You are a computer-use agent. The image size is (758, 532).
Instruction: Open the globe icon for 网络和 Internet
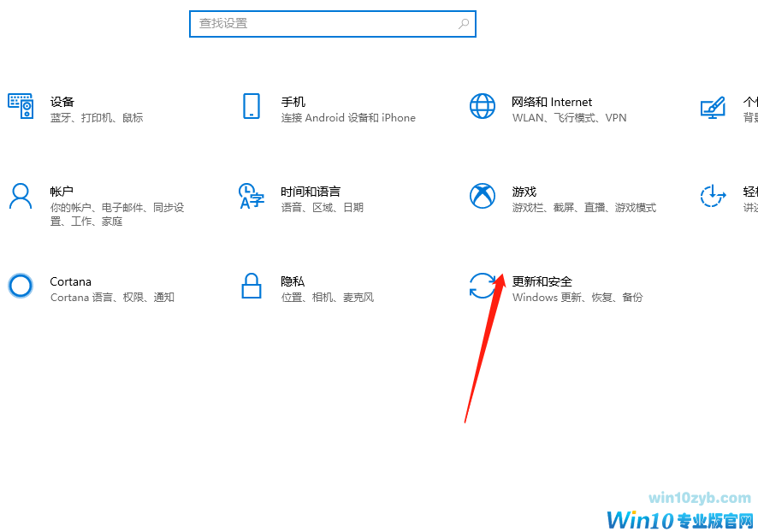point(483,106)
